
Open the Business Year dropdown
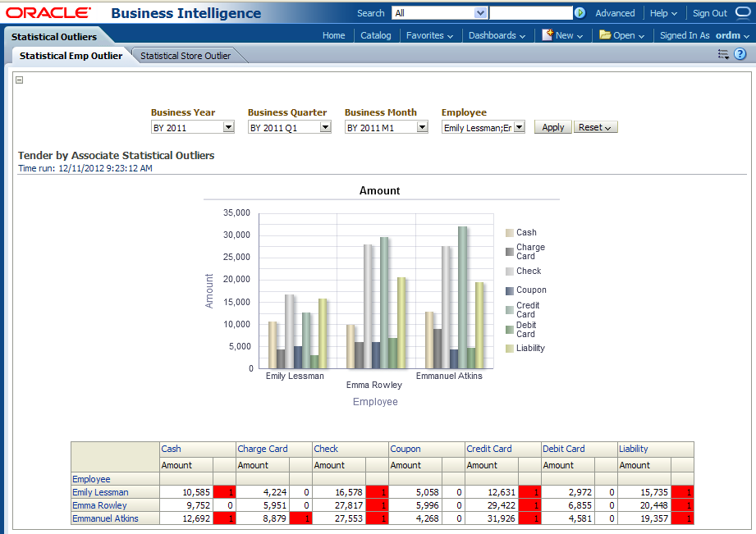coord(228,128)
